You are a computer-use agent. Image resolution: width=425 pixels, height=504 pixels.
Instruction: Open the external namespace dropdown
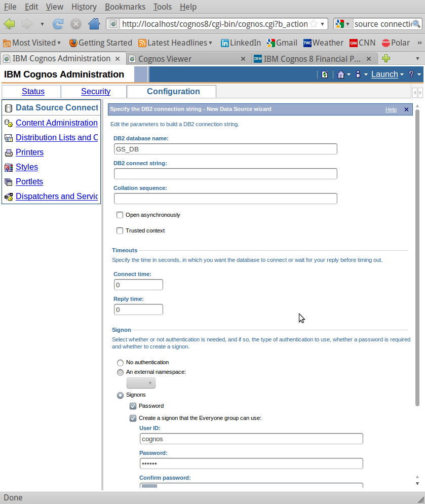141,383
